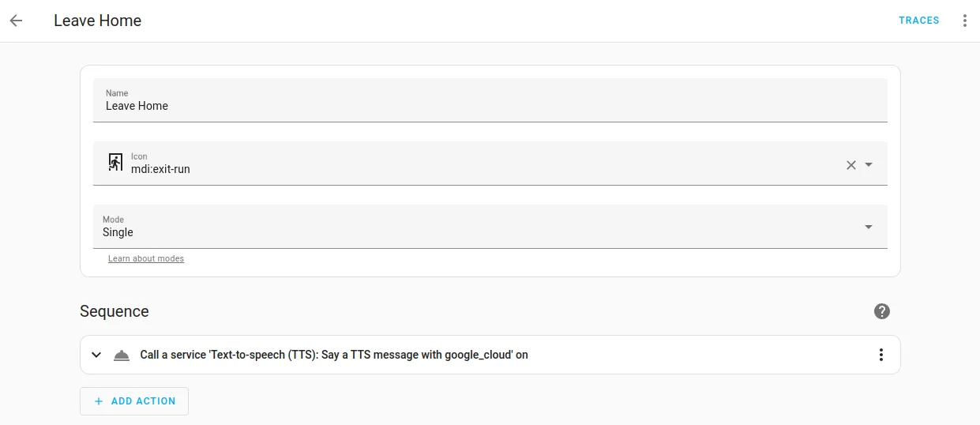Image resolution: width=980 pixels, height=425 pixels.
Task: Clear the selected icon with the X
Action: [850, 165]
